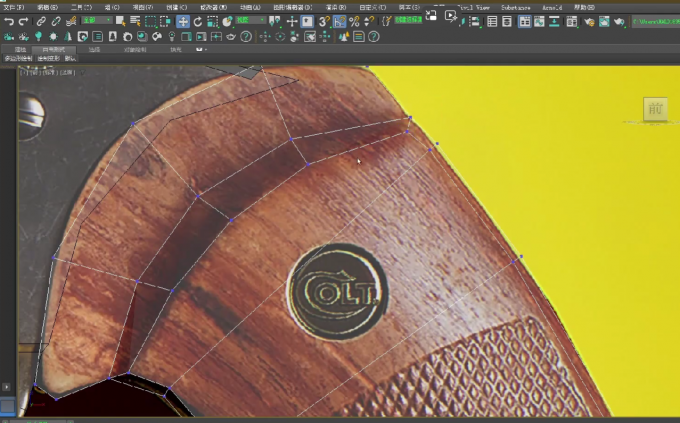Open the Rendered Frame Window icon
Screen dimensions: 680x423
tap(604, 21)
